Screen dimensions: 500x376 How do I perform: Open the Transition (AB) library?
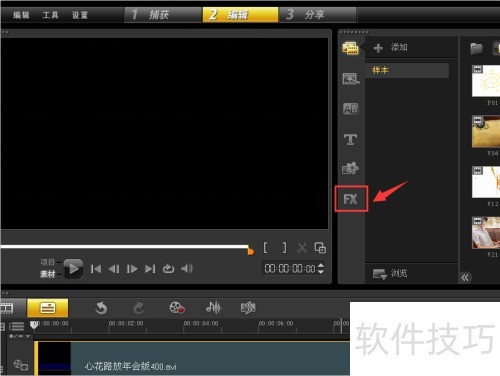(x=351, y=109)
